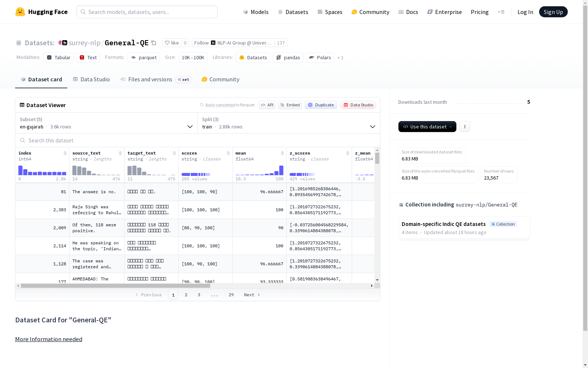This screenshot has height=368, width=588.
Task: Open the navigation overflow menu icon
Action: (501, 12)
